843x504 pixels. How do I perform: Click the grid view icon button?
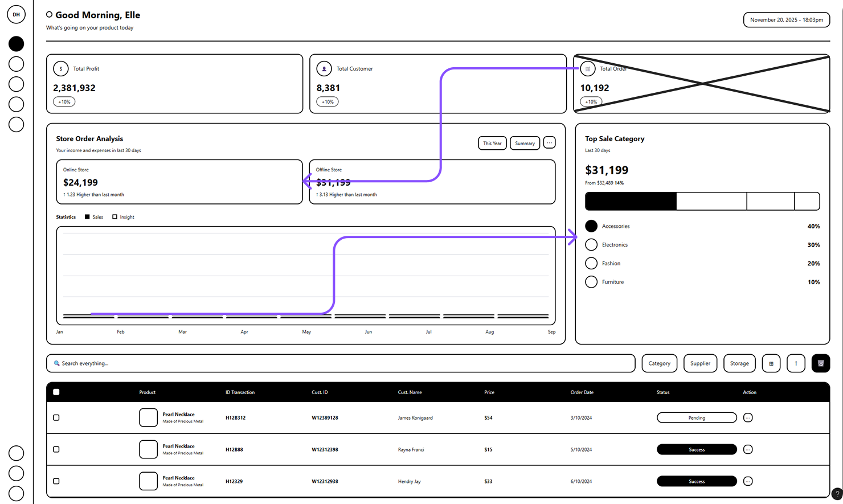point(771,363)
